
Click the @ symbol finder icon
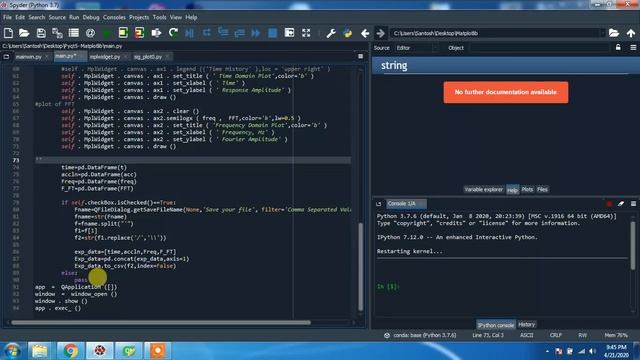point(90,33)
